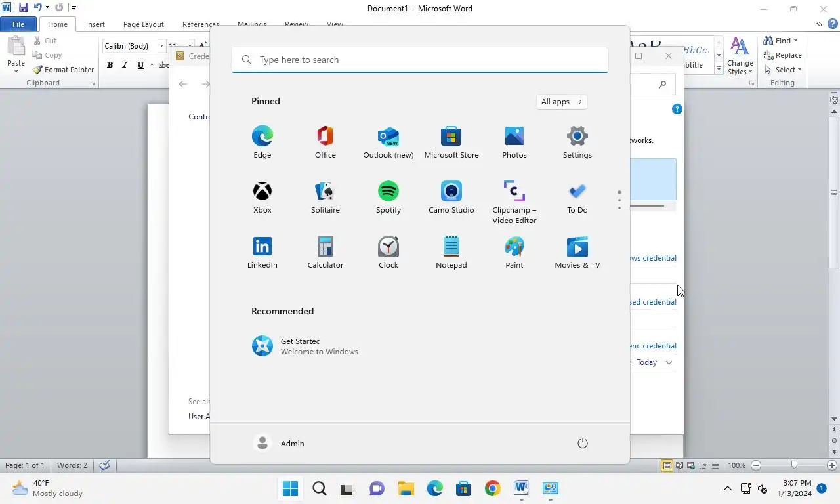This screenshot has width=840, height=504.
Task: Save the document from Quick Access Toolbar
Action: (x=24, y=8)
